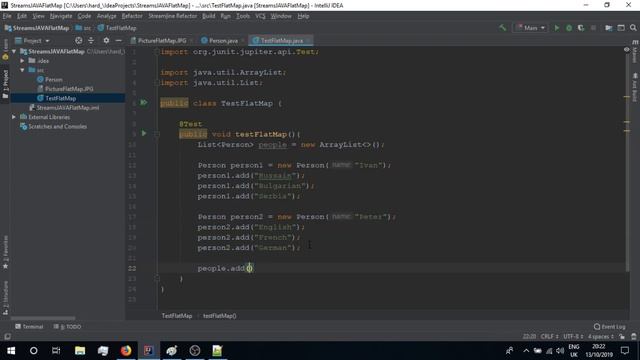Run with coverage using the shield icon

[x=581, y=28]
